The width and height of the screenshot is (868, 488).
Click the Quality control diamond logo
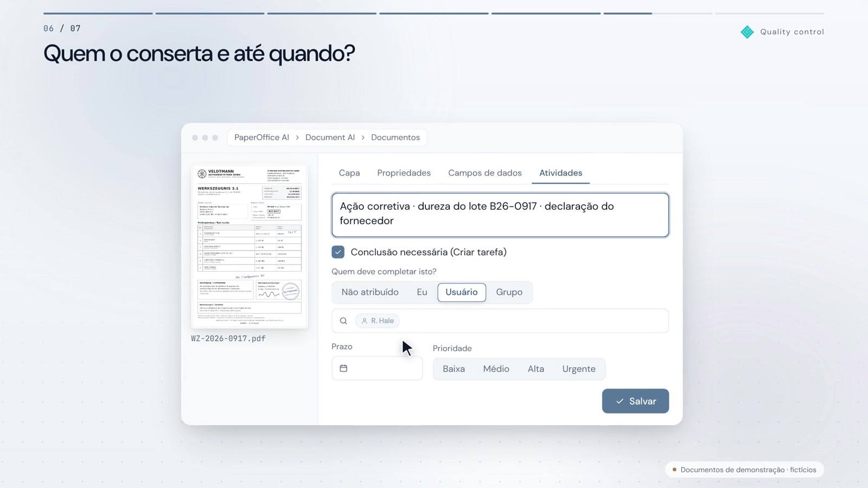pos(747,32)
